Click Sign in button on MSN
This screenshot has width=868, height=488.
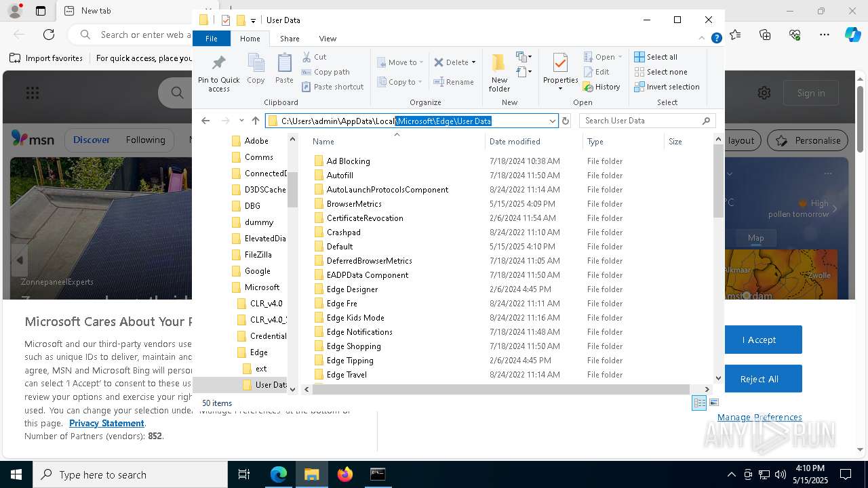click(811, 93)
